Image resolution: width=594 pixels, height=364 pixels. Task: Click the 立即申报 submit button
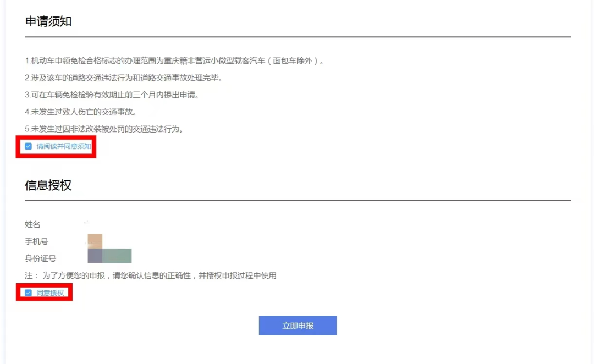click(x=298, y=326)
